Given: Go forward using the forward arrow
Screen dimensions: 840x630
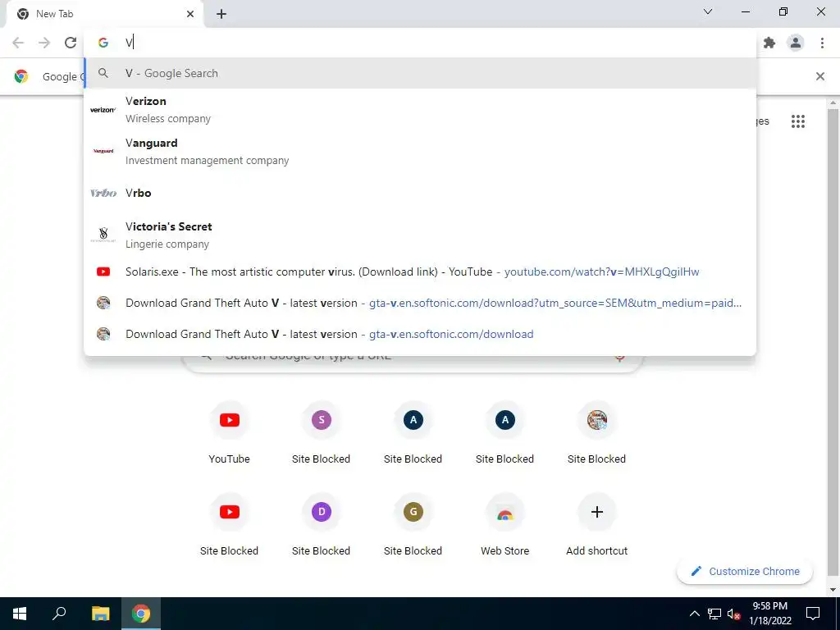Looking at the screenshot, I should point(44,43).
